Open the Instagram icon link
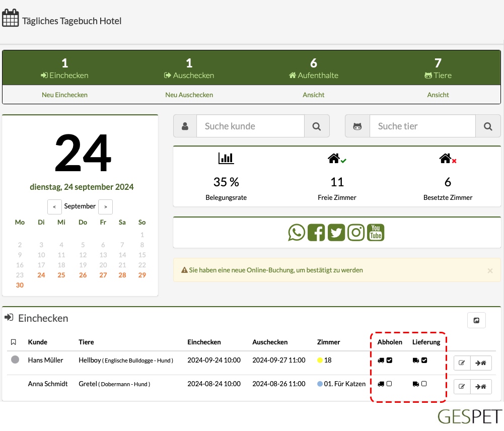Screen dimensions: 504x431 pyautogui.click(x=356, y=233)
